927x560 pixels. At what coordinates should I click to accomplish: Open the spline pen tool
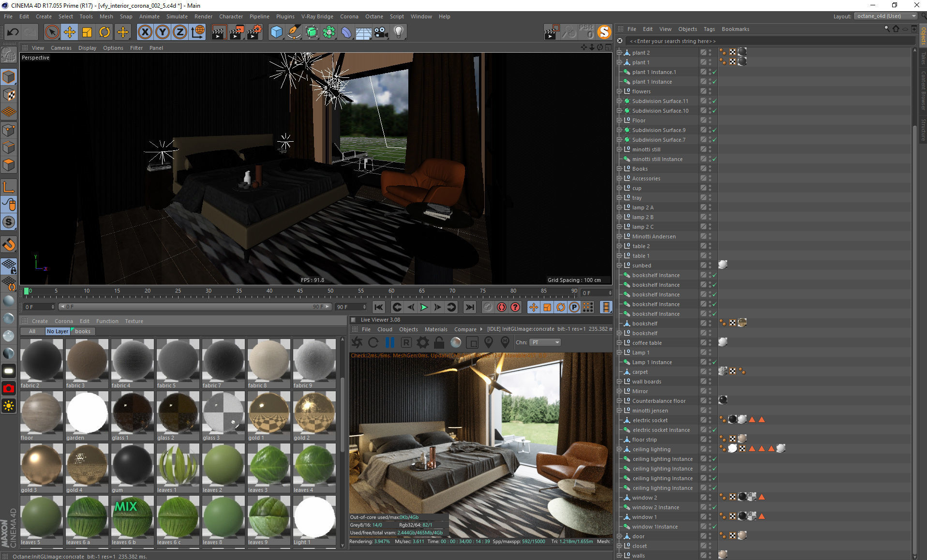point(294,32)
